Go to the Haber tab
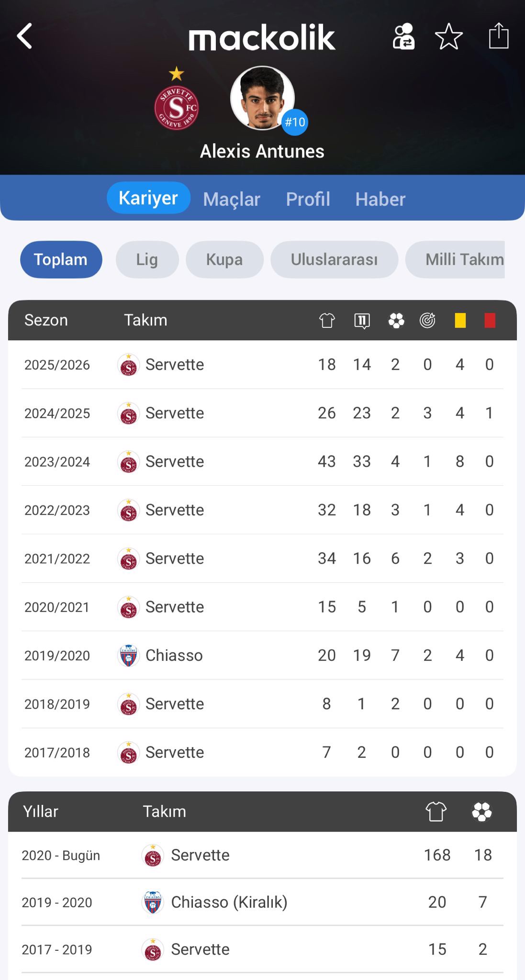525x980 pixels. point(380,199)
